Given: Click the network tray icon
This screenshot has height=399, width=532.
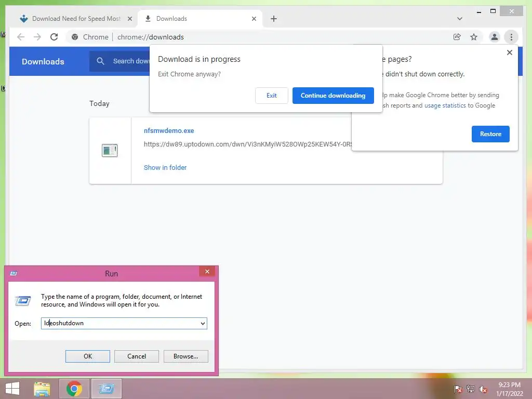Looking at the screenshot, I should click(x=471, y=389).
